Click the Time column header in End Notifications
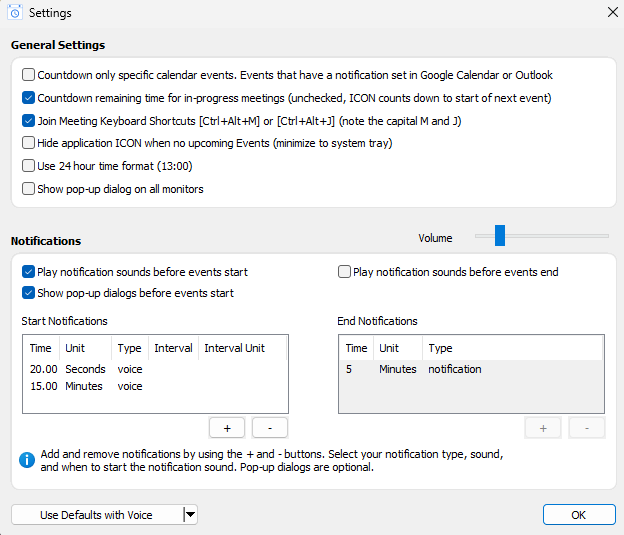 pos(357,348)
